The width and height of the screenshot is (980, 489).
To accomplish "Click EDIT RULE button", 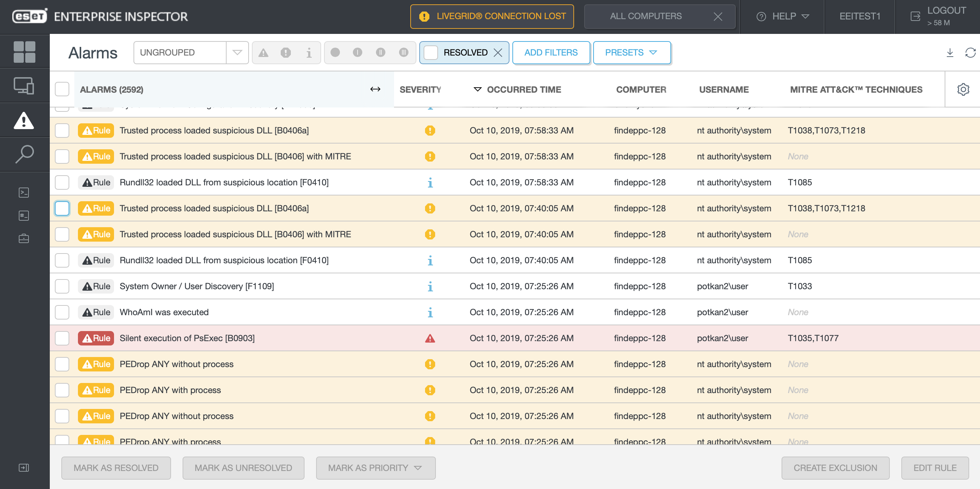I will click(x=935, y=468).
